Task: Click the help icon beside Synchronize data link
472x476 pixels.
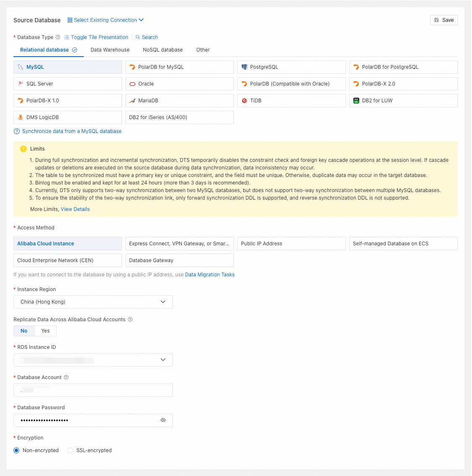Action: [17, 131]
